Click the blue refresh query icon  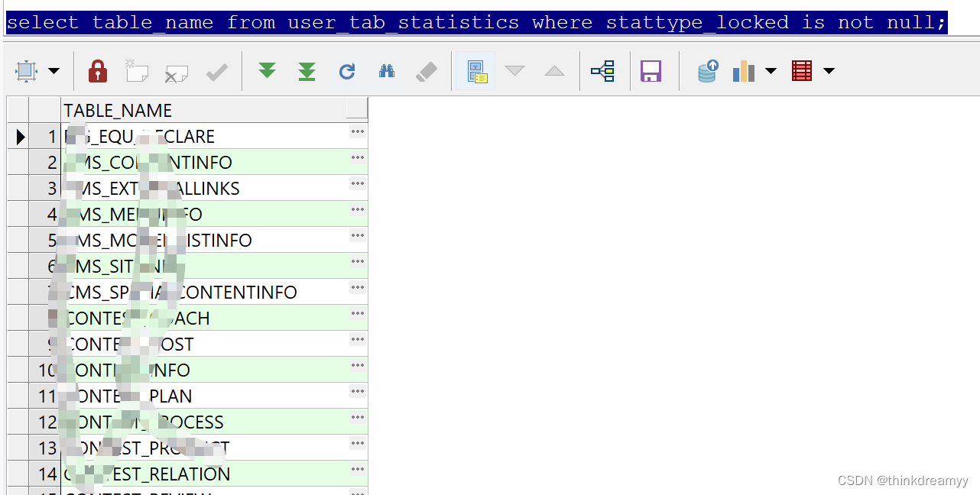coord(347,72)
